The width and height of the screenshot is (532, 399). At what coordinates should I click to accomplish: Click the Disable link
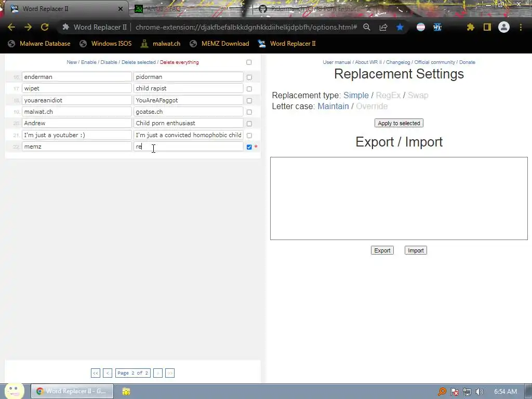(109, 62)
